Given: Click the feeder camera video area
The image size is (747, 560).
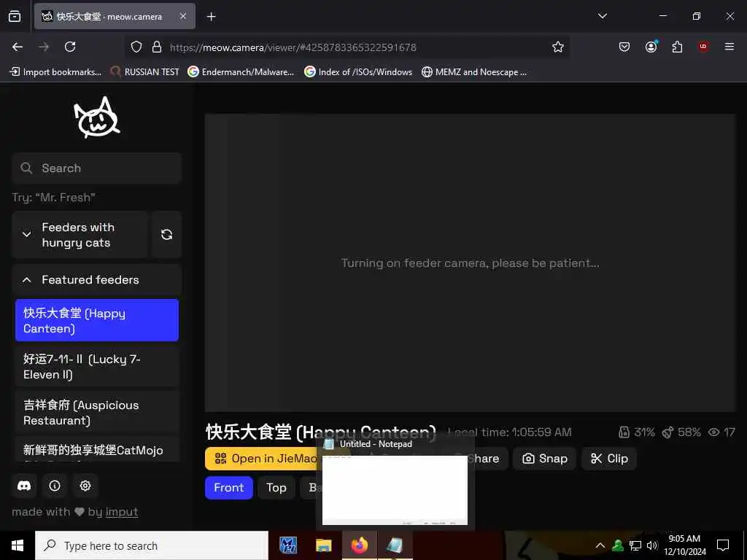Looking at the screenshot, I should pos(471,262).
